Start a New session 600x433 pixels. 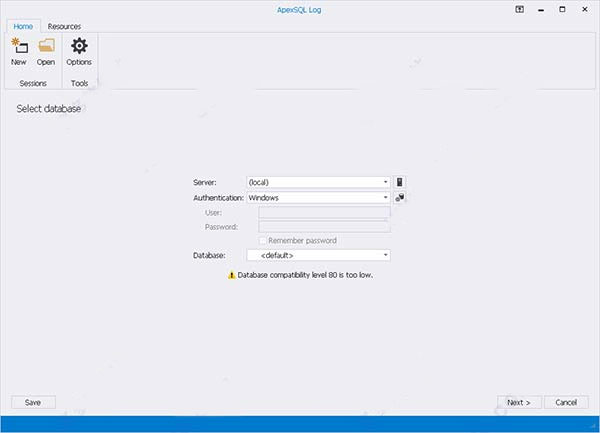pos(19,52)
